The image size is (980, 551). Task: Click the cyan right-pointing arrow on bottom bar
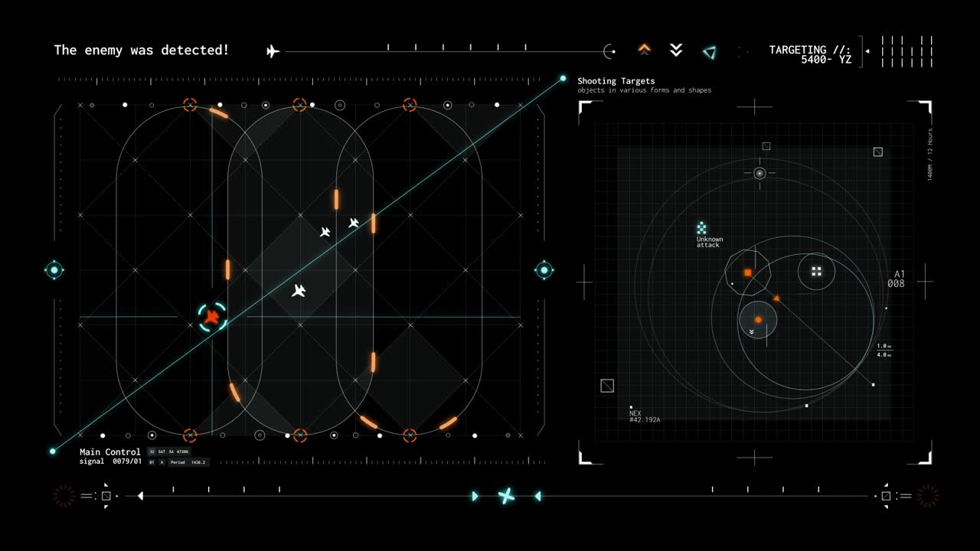(x=475, y=496)
